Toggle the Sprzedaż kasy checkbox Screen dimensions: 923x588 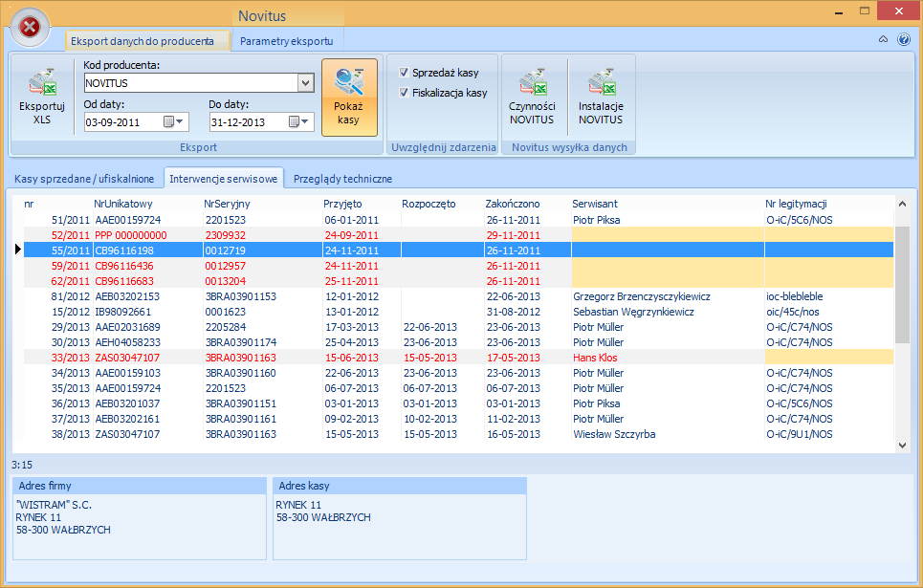[x=404, y=73]
